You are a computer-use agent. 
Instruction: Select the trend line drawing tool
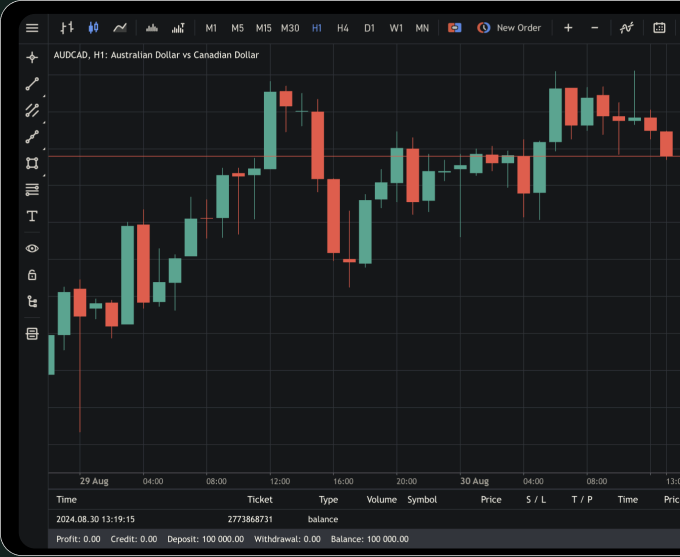32,84
